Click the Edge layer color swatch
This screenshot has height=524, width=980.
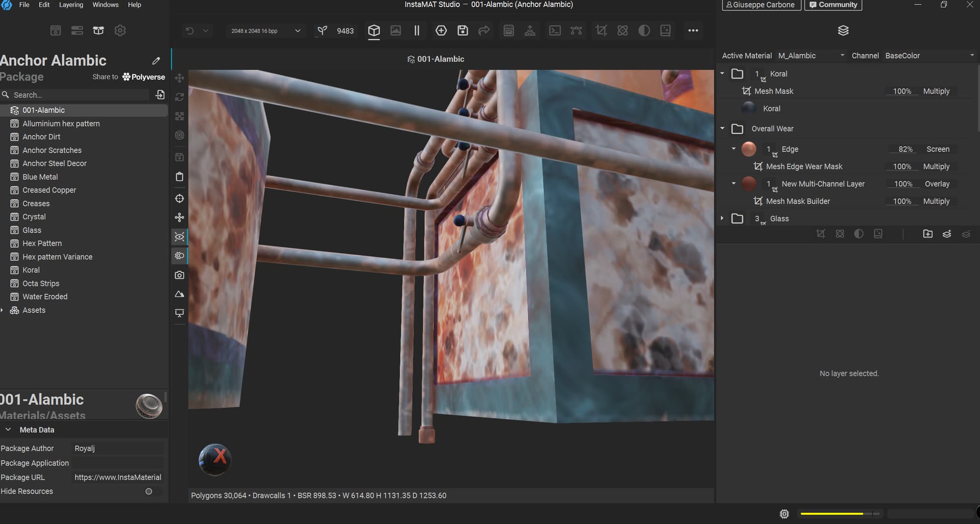click(x=748, y=149)
